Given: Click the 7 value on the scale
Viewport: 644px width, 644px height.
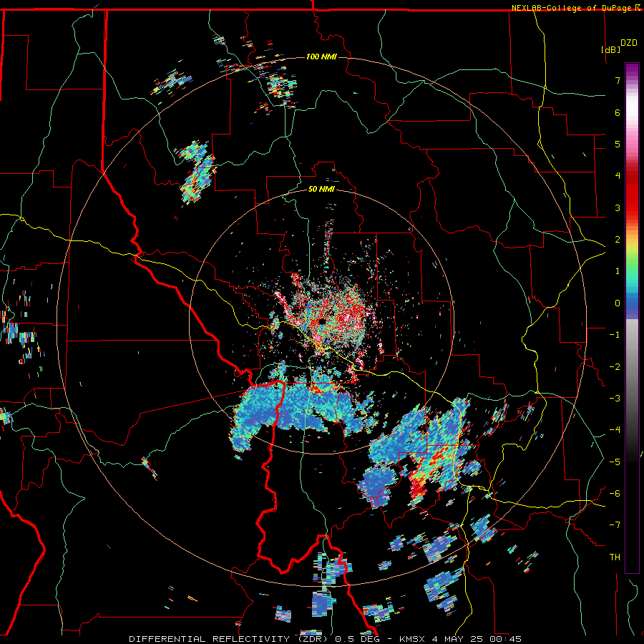Looking at the screenshot, I should click(618, 80).
